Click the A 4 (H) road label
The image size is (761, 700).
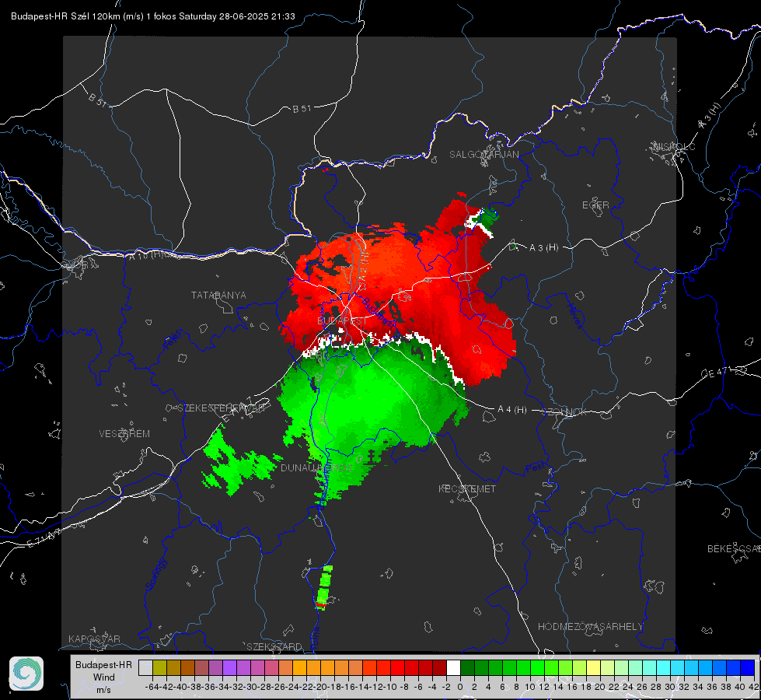coord(512,410)
